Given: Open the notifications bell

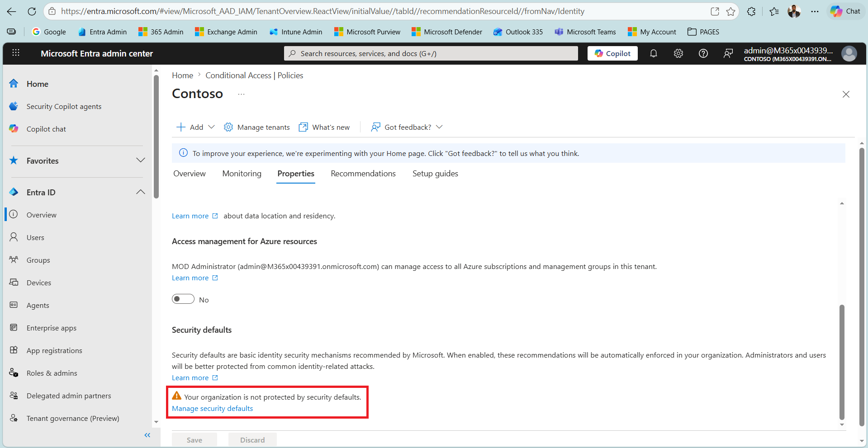Looking at the screenshot, I should 654,53.
